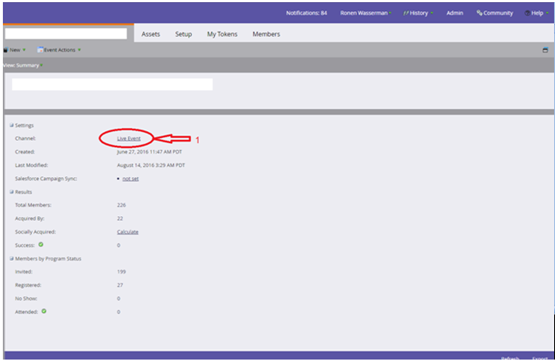The width and height of the screenshot is (557, 360).
Task: Select the Registered count 27
Action: [x=120, y=285]
